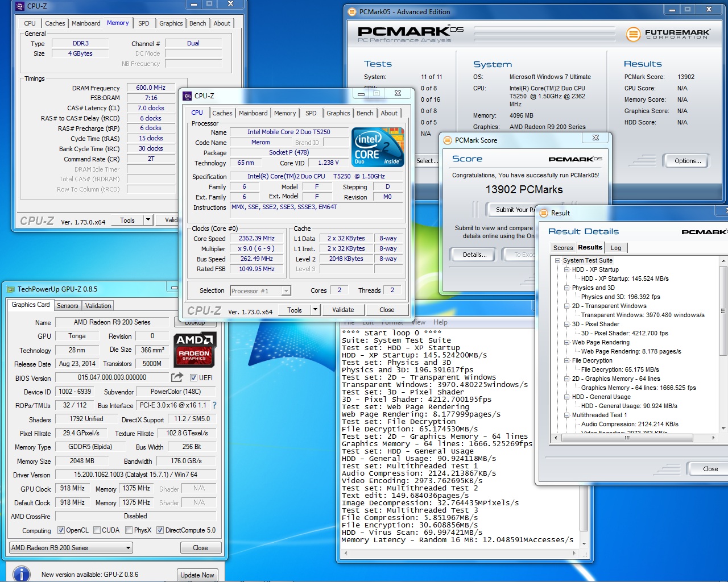Open the Processor #1 selection dropdown
Image resolution: width=728 pixels, height=582 pixels.
[x=260, y=291]
